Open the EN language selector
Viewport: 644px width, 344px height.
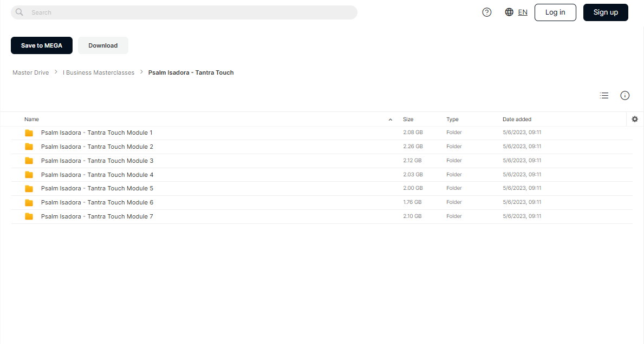[523, 12]
